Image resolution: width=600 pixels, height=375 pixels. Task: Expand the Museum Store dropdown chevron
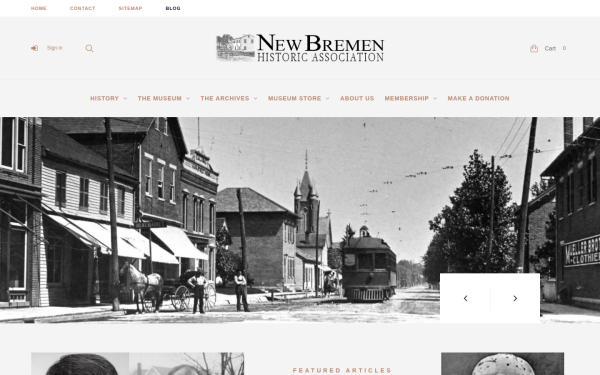(x=328, y=99)
